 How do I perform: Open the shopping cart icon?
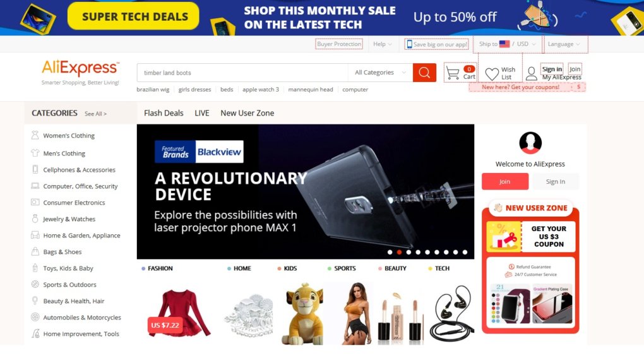pos(453,73)
